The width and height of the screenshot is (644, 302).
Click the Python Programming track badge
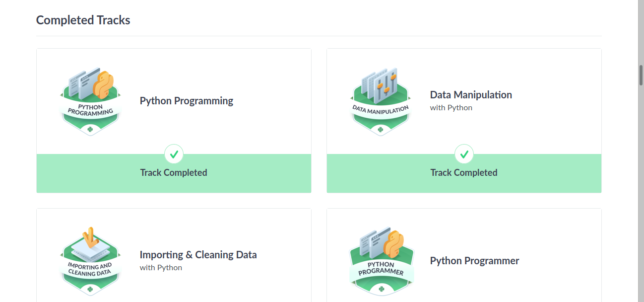[x=90, y=101]
